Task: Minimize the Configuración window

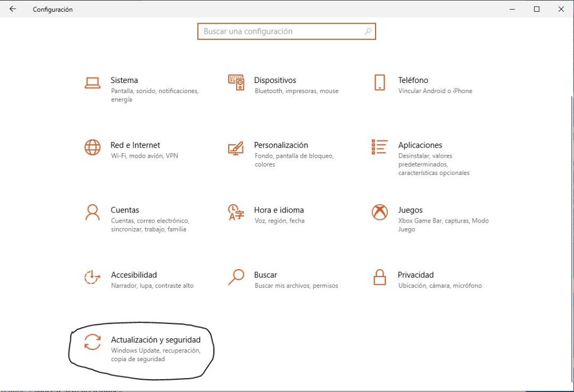Action: [x=512, y=9]
